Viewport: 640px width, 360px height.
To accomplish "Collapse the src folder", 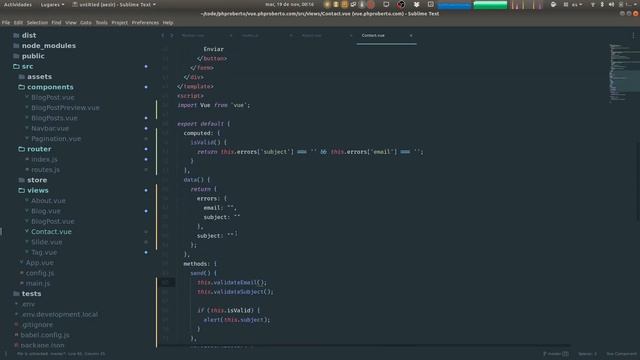I will coord(27,66).
